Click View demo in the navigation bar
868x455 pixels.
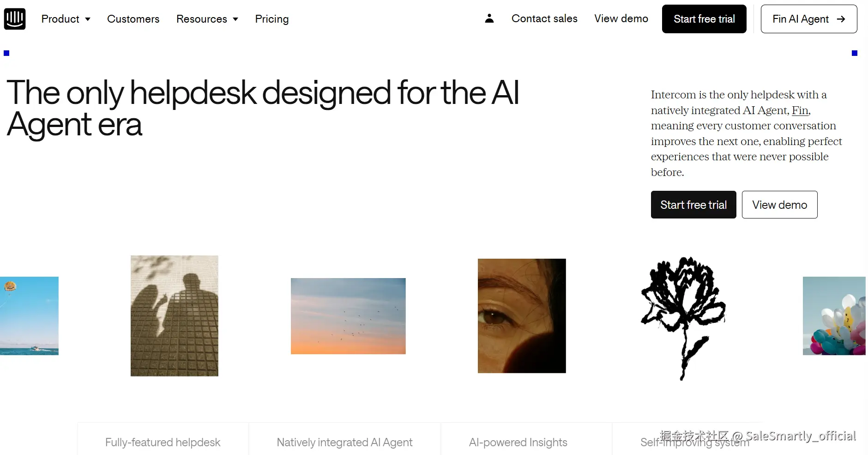[621, 18]
